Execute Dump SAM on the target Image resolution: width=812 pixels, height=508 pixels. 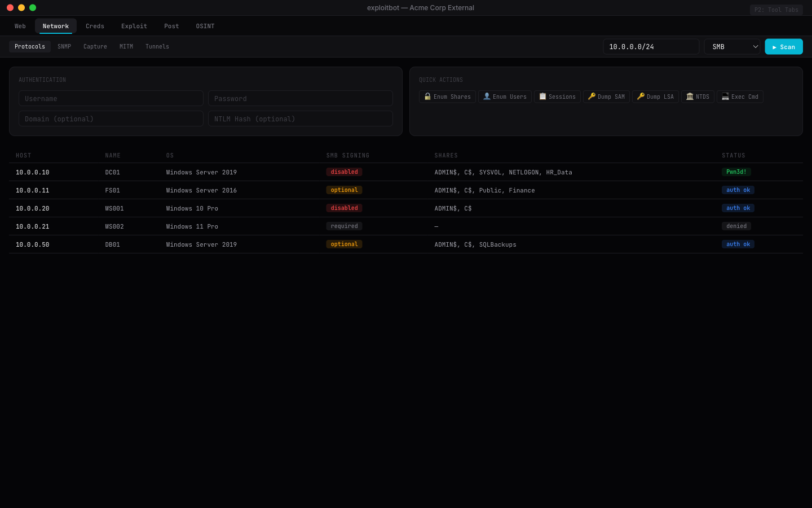pyautogui.click(x=606, y=97)
